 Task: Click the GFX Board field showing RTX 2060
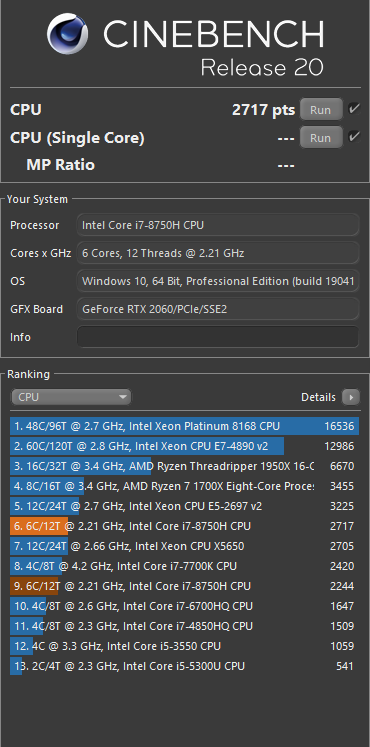click(x=218, y=309)
